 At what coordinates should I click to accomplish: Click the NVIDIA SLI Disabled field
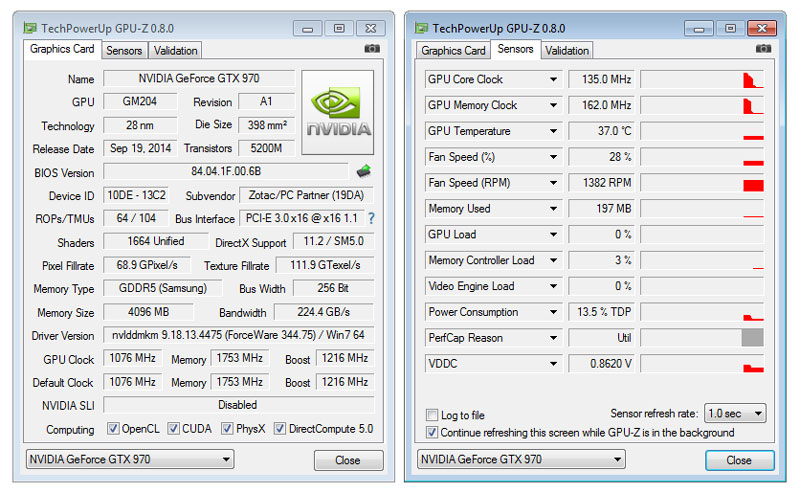click(x=238, y=405)
